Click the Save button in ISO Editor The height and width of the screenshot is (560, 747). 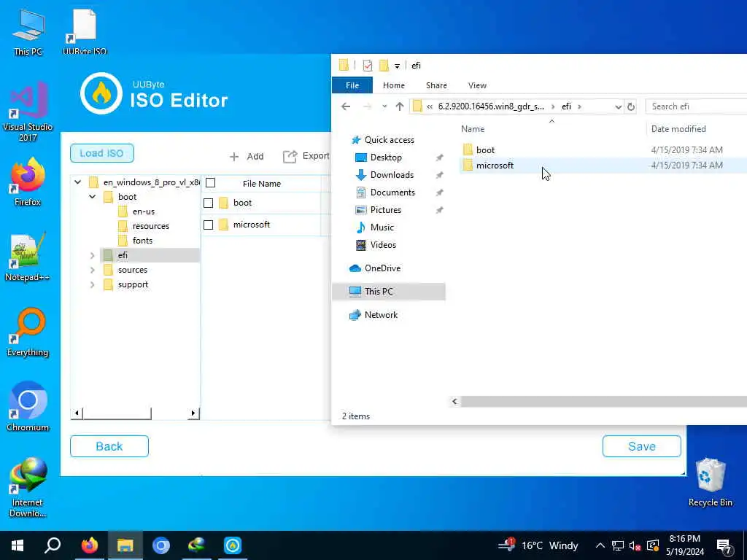642,446
